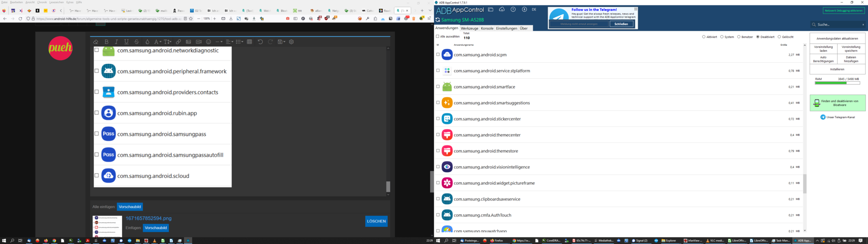Click the 'Suche...' search field
Screen dimensions: 868x244
[836, 25]
